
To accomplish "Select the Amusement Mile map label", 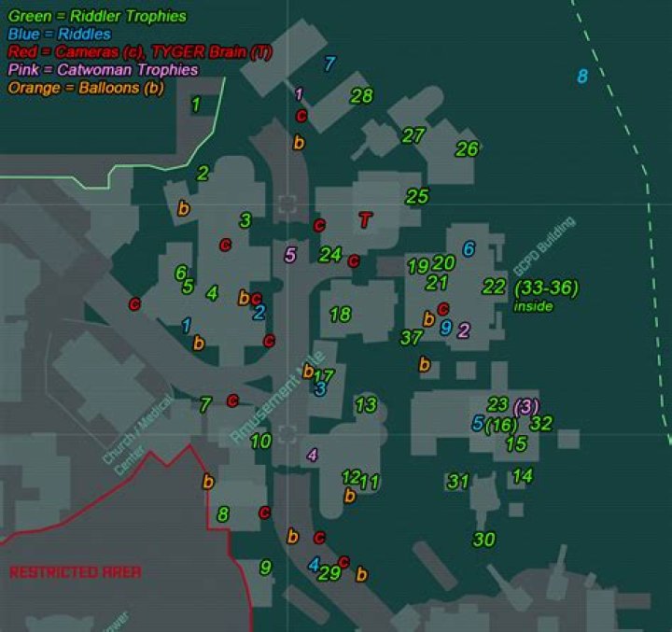I will 278,397.
